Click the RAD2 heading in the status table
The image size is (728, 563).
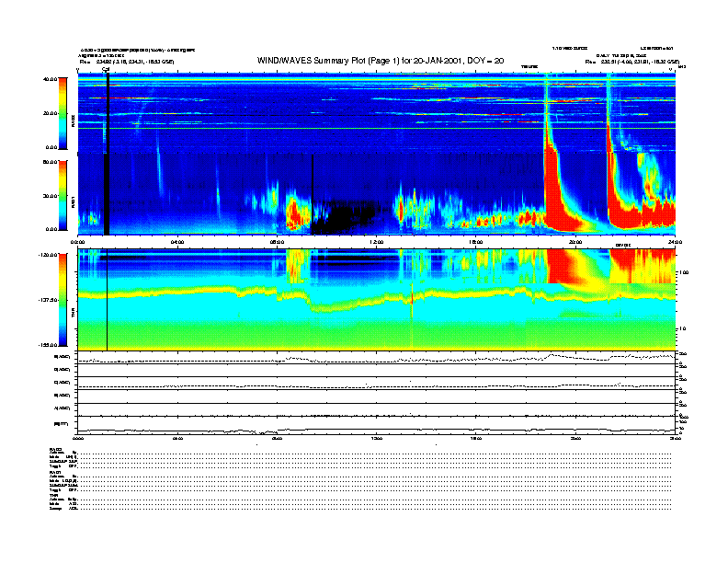[x=55, y=449]
